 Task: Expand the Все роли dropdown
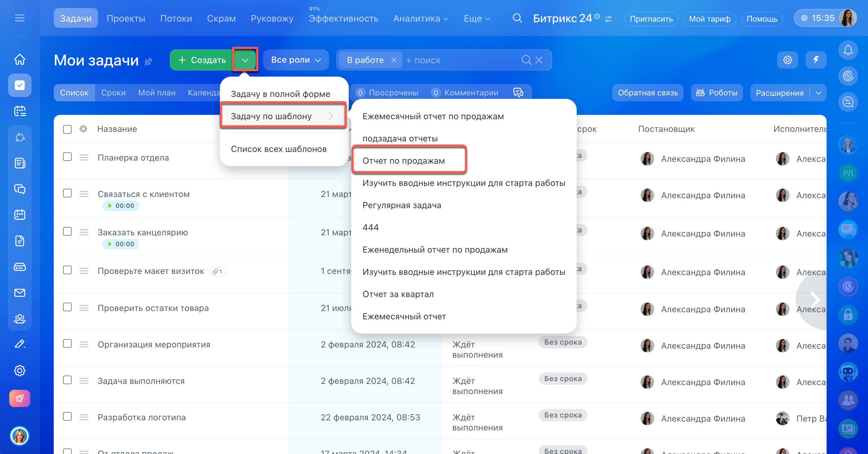coord(296,60)
